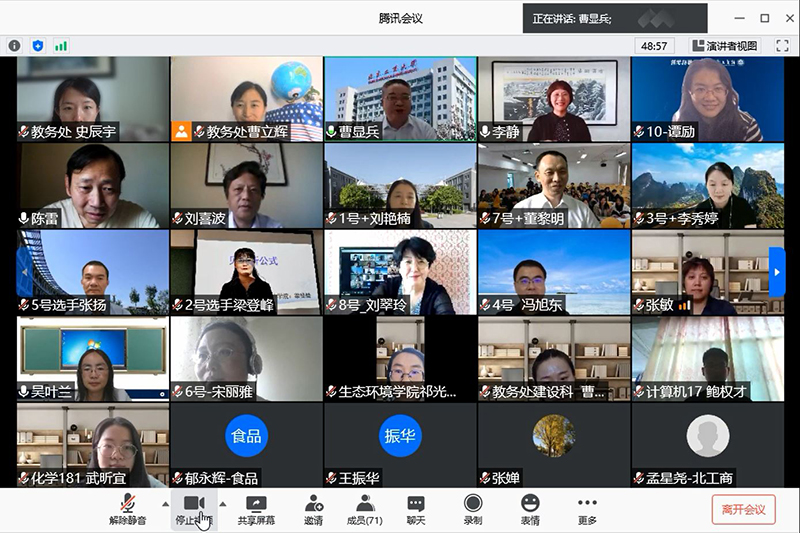Screen dimensions: 800x533
Task: Expand video options arrow beside camera button
Action: [x=223, y=504]
